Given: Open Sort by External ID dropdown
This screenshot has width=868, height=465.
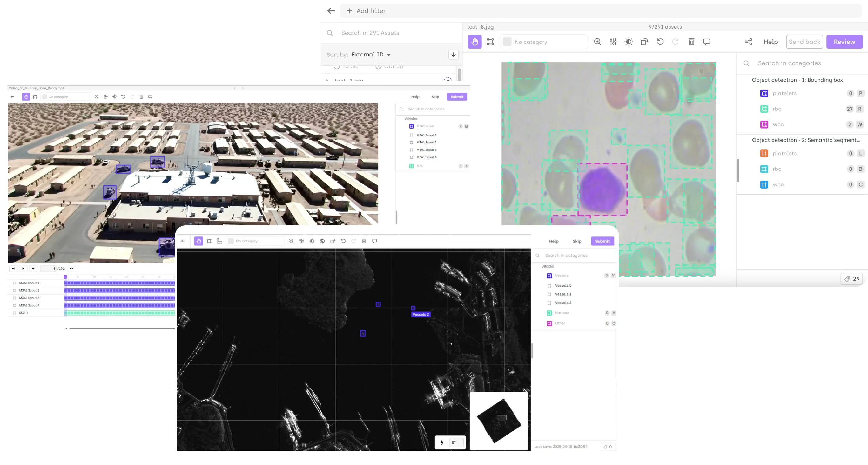Looking at the screenshot, I should [371, 55].
